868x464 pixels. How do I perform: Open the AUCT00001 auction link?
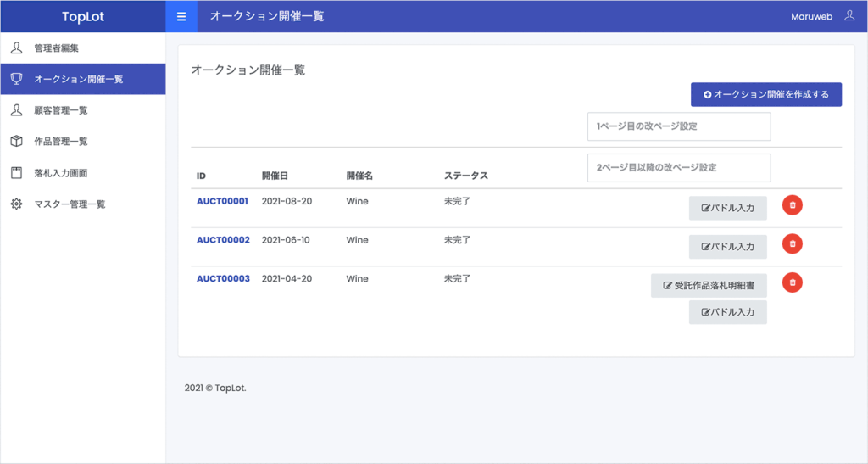click(223, 202)
